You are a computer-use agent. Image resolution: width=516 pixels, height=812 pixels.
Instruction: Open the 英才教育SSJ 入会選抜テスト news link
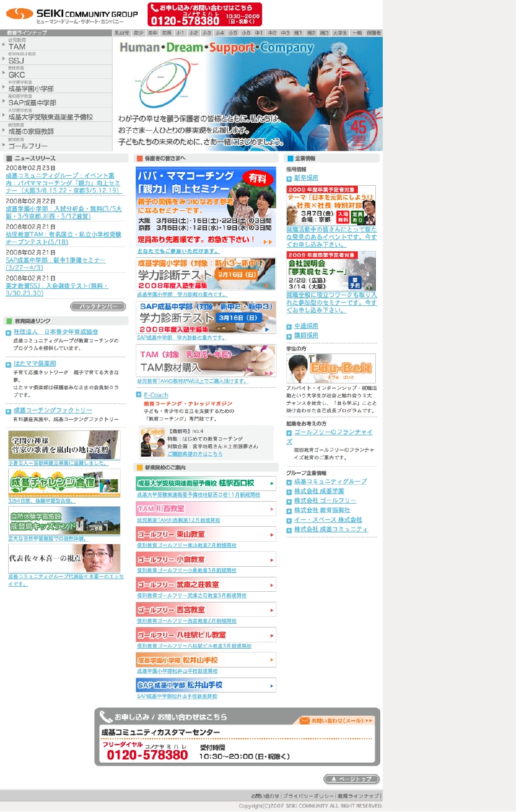58,289
